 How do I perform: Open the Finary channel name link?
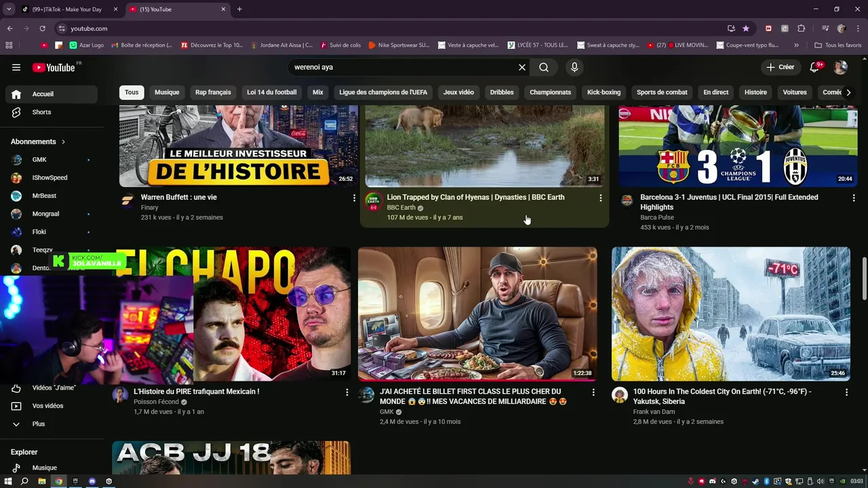click(x=150, y=207)
